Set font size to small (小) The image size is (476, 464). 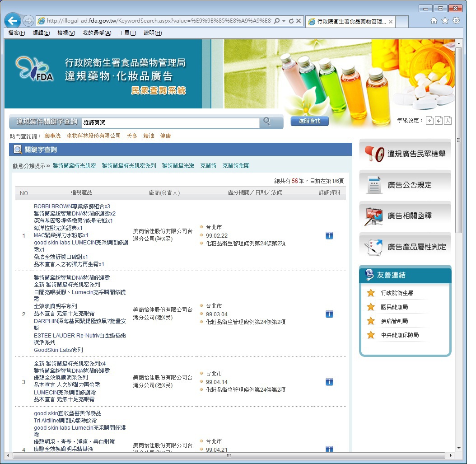click(x=429, y=121)
